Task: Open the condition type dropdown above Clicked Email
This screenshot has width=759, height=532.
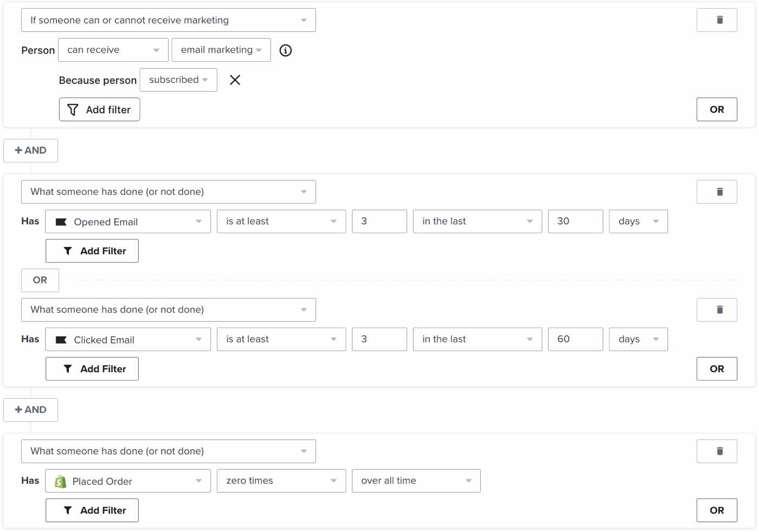Action: pyautogui.click(x=169, y=310)
